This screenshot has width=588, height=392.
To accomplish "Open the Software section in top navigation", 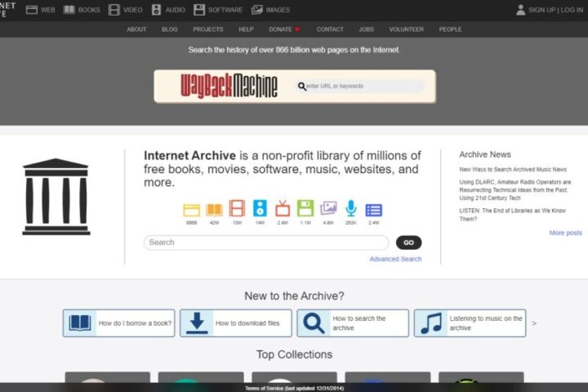I will (218, 10).
